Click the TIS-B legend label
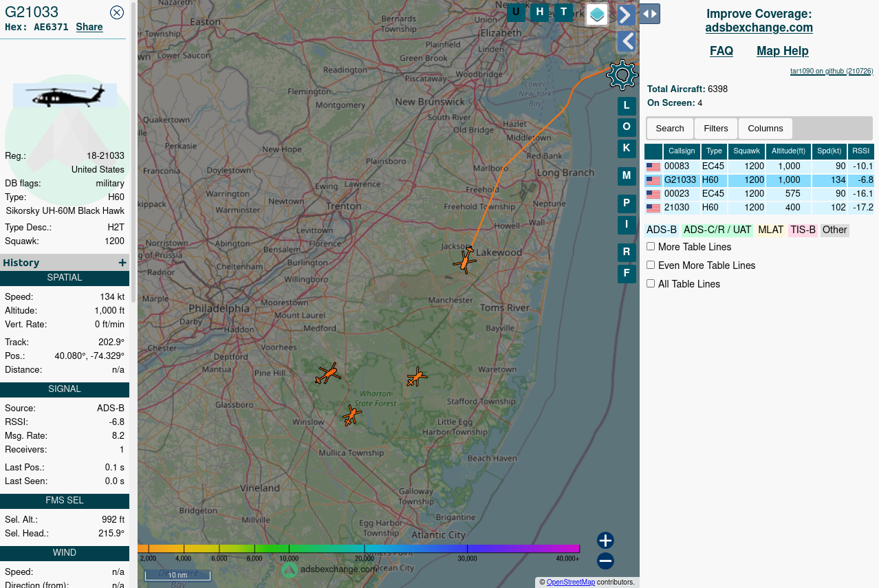 point(803,230)
